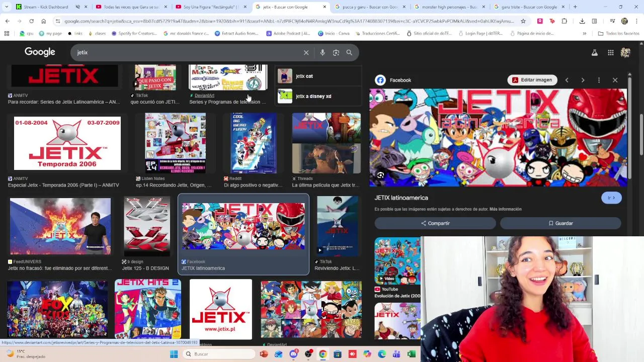Go to previous image in preview
Screen dimensions: 644x362
567,80
